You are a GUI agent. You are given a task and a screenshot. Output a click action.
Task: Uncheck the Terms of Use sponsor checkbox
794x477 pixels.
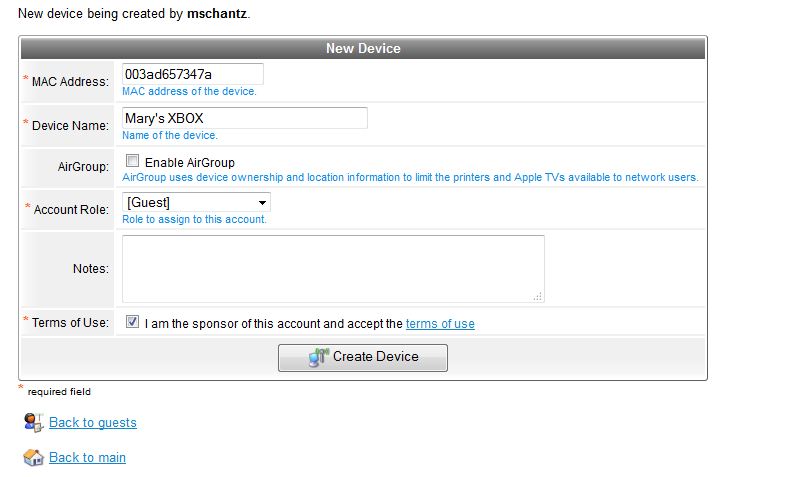click(x=132, y=322)
